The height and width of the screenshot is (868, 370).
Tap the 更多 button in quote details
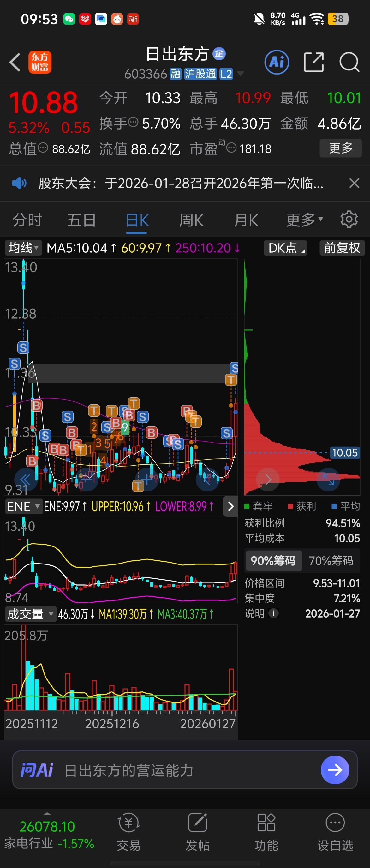pyautogui.click(x=341, y=148)
